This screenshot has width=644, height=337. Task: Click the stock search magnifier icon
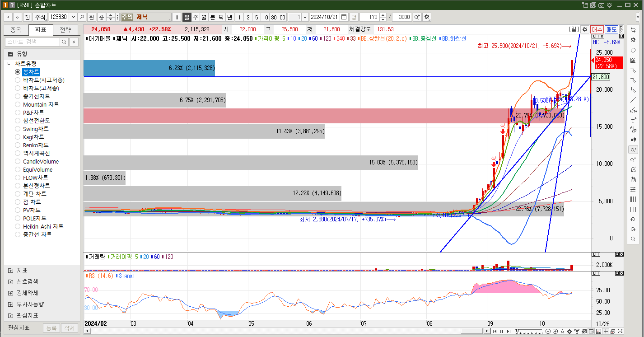tap(82, 17)
